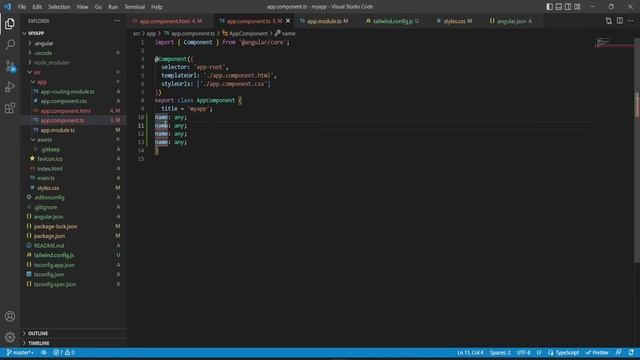Open the Terminal menu

coord(135,7)
